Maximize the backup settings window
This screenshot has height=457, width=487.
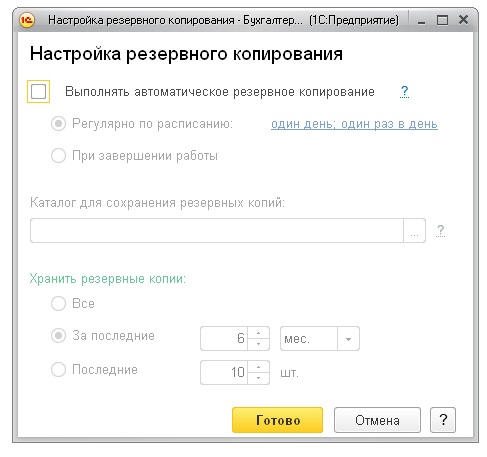[x=442, y=20]
